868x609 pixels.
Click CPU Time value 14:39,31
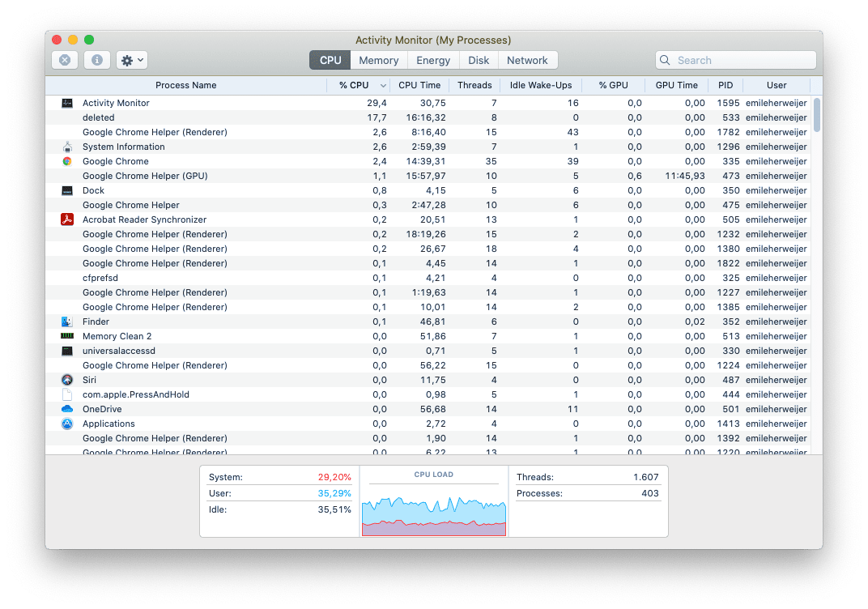426,161
